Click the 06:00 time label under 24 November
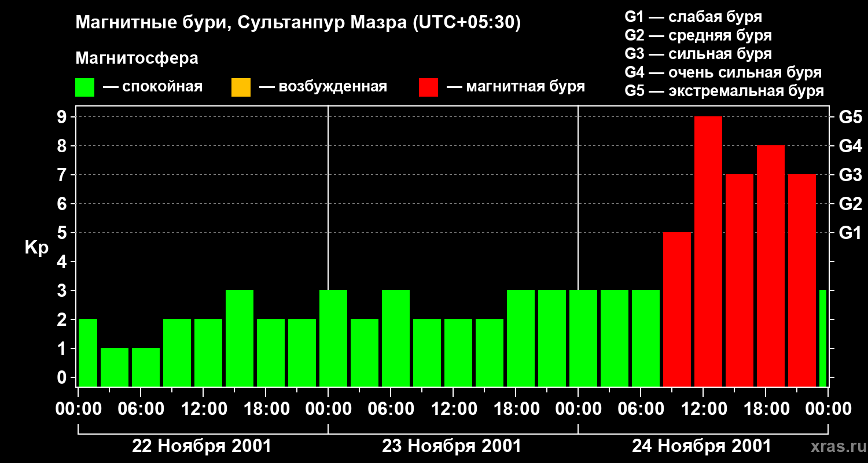 point(640,409)
